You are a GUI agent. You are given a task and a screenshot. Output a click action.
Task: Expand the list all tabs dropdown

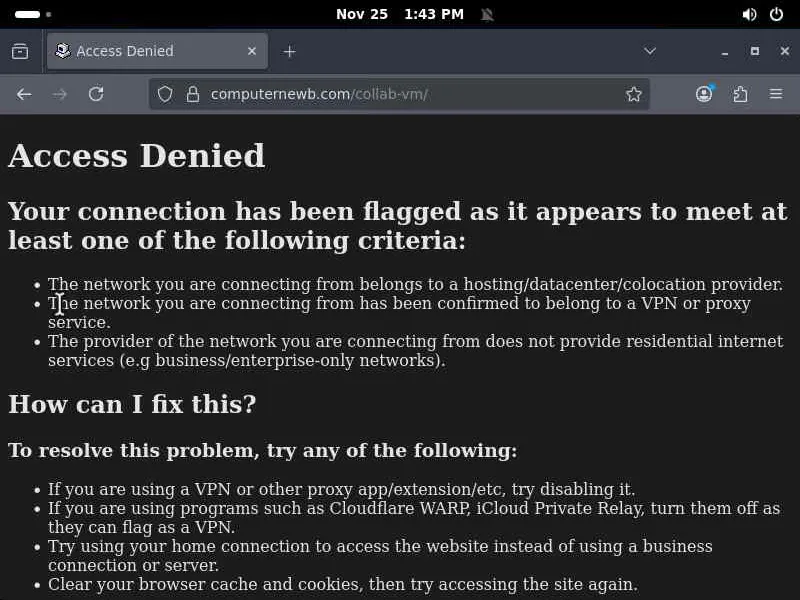click(x=649, y=51)
